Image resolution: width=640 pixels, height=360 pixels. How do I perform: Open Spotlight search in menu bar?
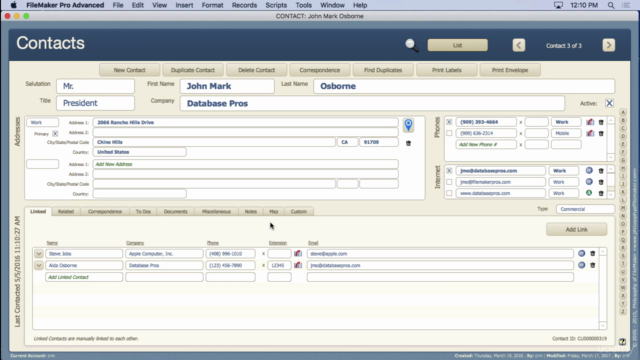coord(611,5)
